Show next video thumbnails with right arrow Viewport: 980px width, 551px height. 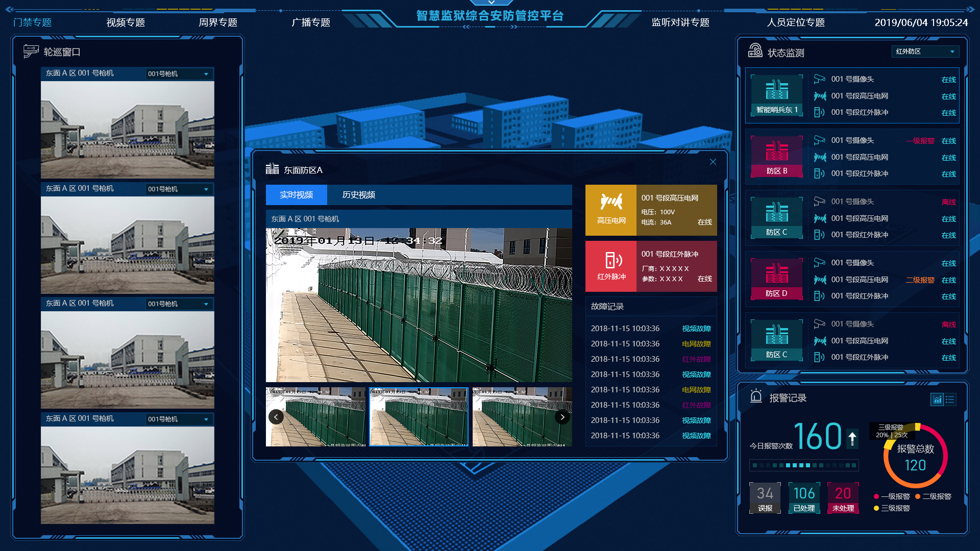pos(562,417)
